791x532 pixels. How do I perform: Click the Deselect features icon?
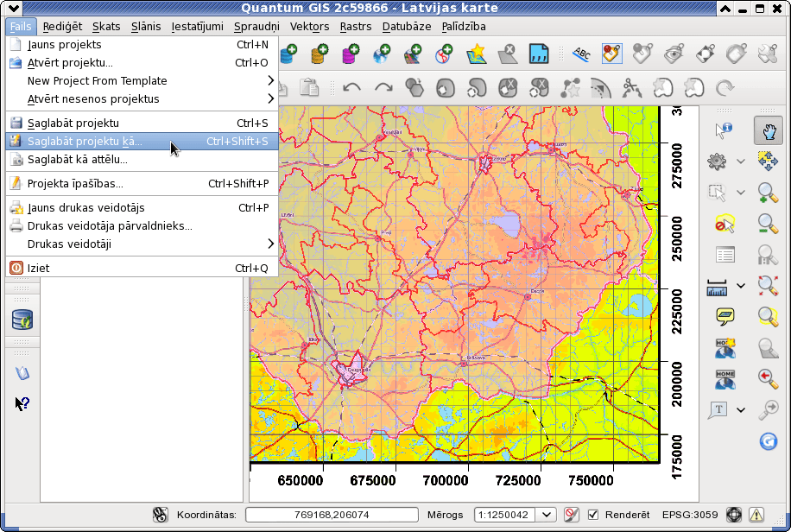pos(725,224)
